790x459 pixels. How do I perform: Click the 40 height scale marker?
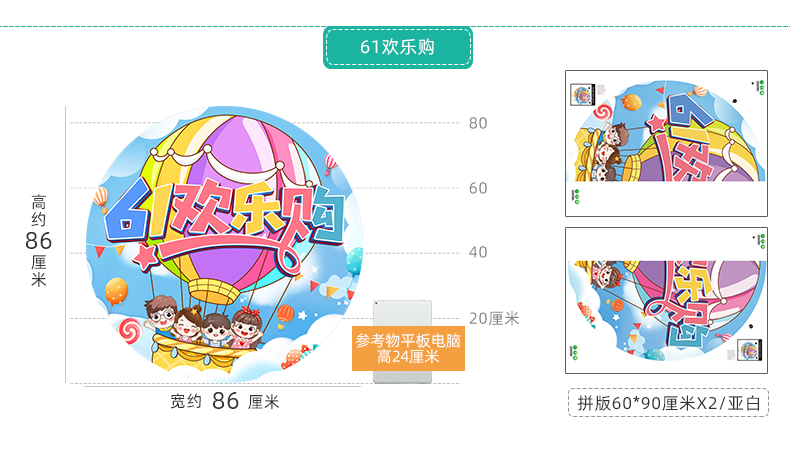(x=478, y=252)
